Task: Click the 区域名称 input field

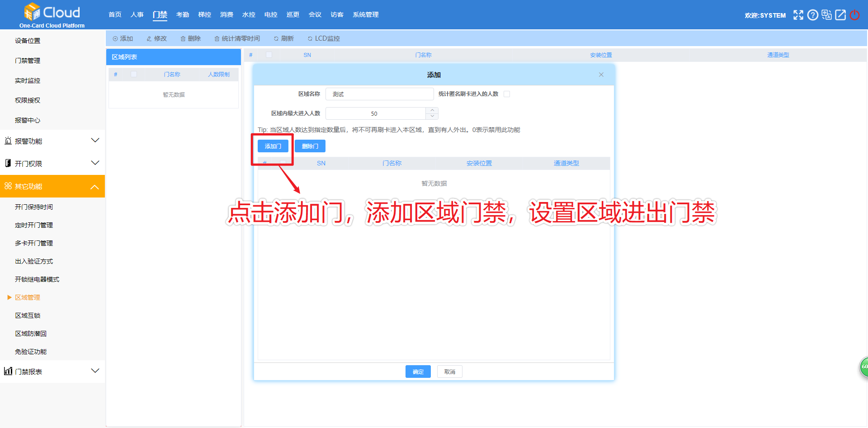Action: click(x=380, y=94)
